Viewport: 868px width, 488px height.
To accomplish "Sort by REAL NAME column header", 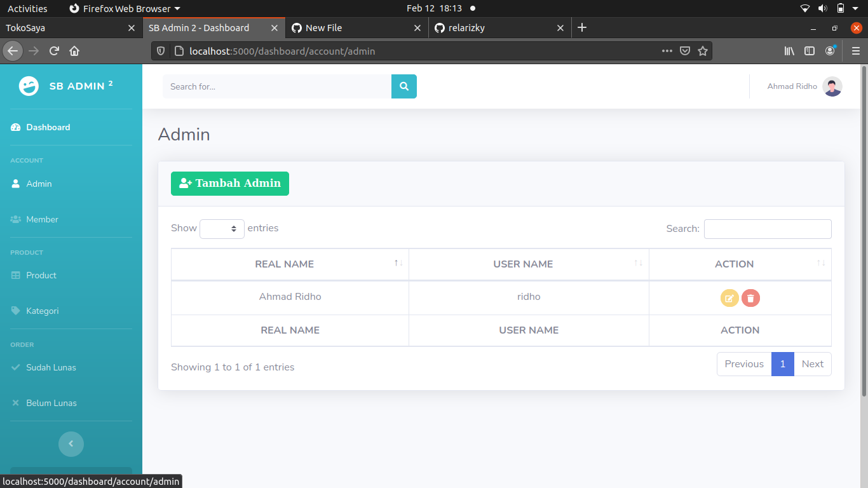I will (x=290, y=264).
